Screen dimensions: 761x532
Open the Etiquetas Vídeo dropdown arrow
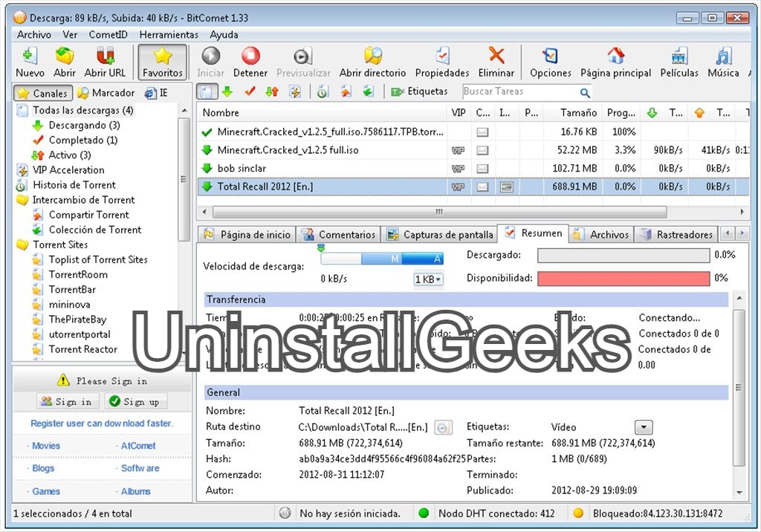[644, 427]
